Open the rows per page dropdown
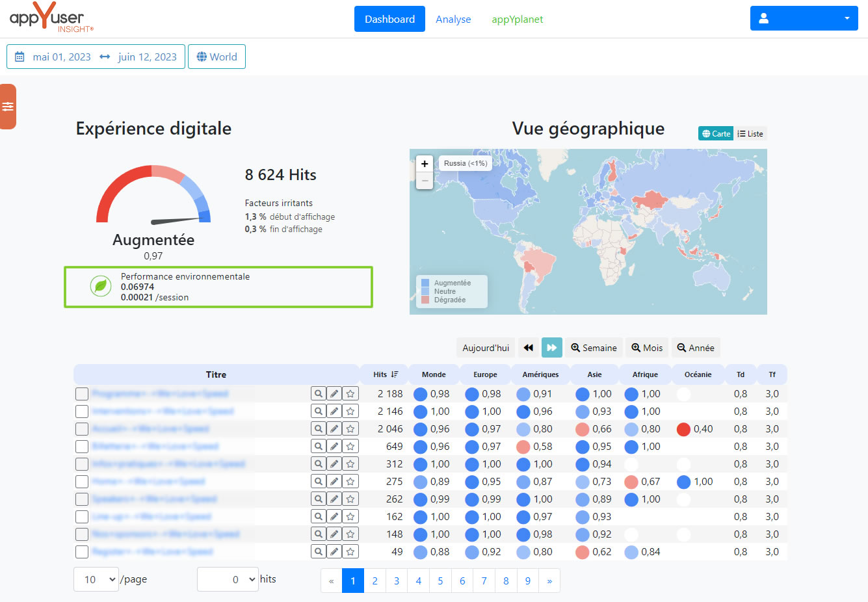The width and height of the screenshot is (868, 602). [96, 579]
